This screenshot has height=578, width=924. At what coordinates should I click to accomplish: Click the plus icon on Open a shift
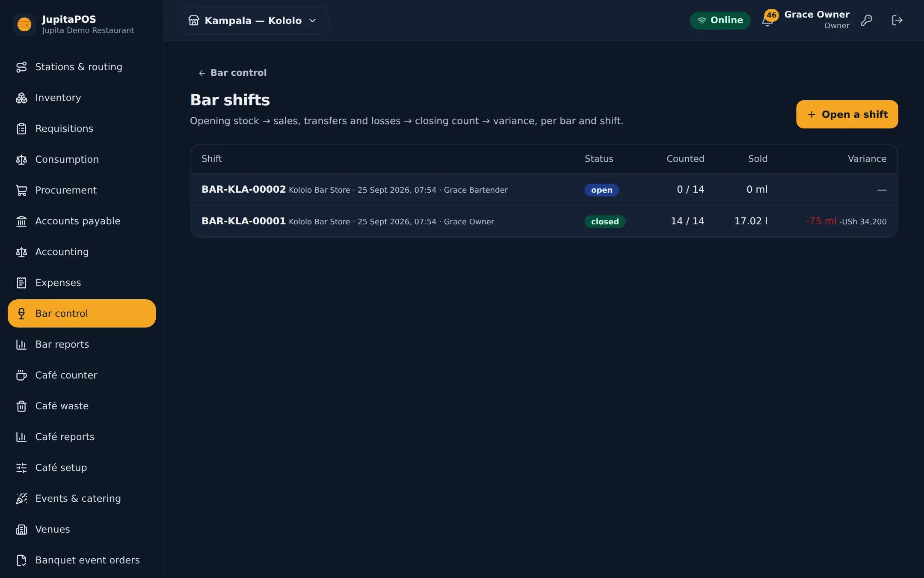pos(811,114)
